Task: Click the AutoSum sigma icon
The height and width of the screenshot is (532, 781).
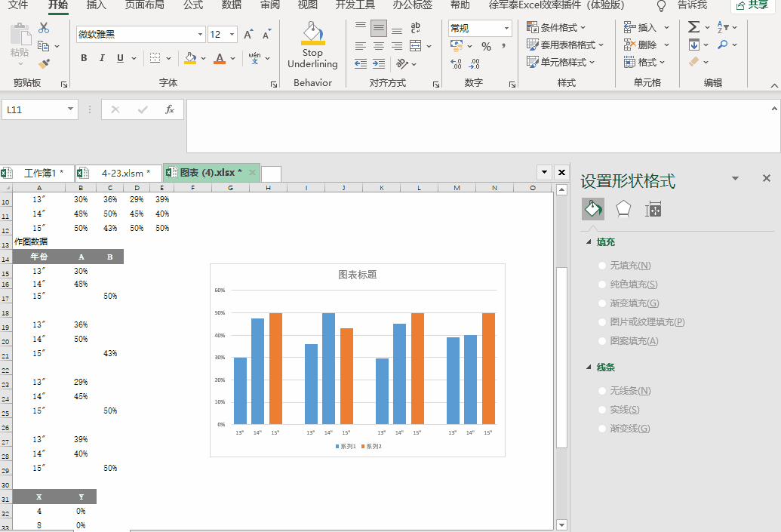Action: point(693,27)
